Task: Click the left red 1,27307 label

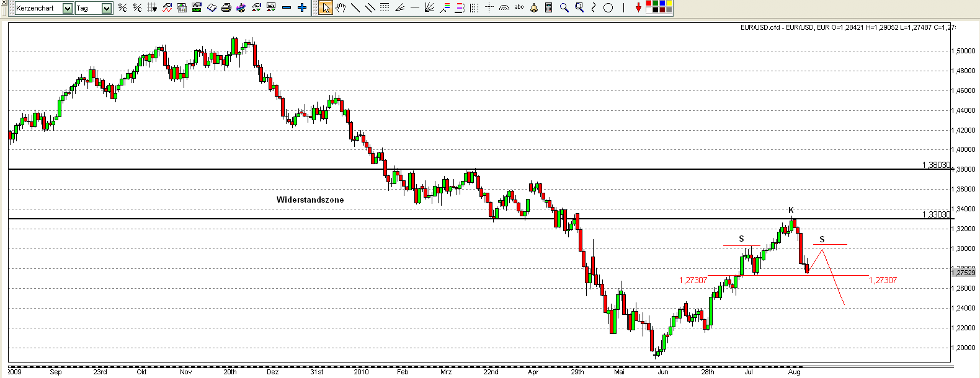Action: (693, 280)
